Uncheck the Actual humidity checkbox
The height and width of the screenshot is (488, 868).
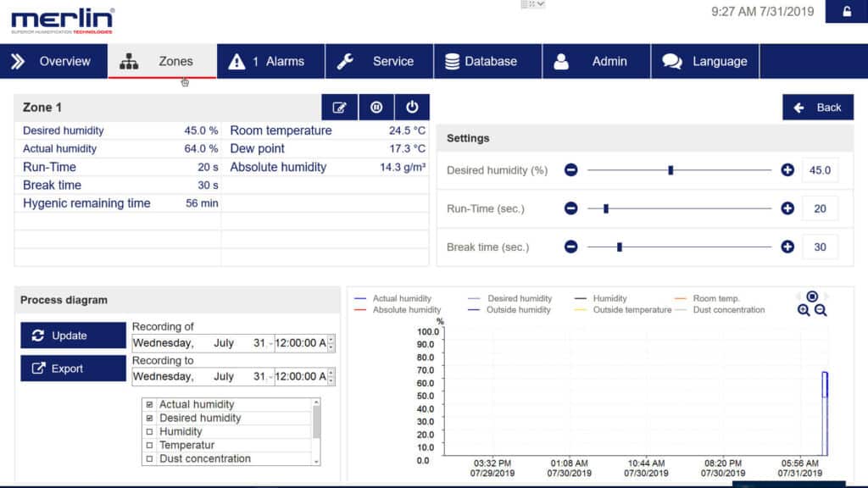150,405
